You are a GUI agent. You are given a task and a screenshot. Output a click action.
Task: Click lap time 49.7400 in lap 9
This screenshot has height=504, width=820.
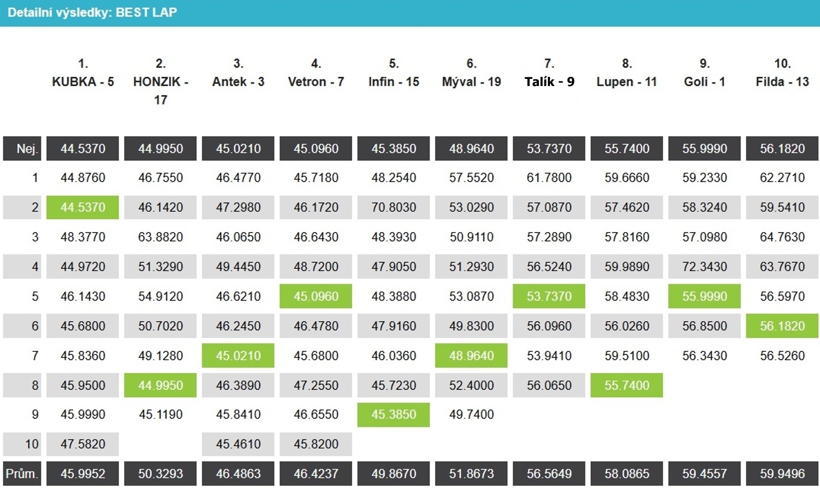471,414
